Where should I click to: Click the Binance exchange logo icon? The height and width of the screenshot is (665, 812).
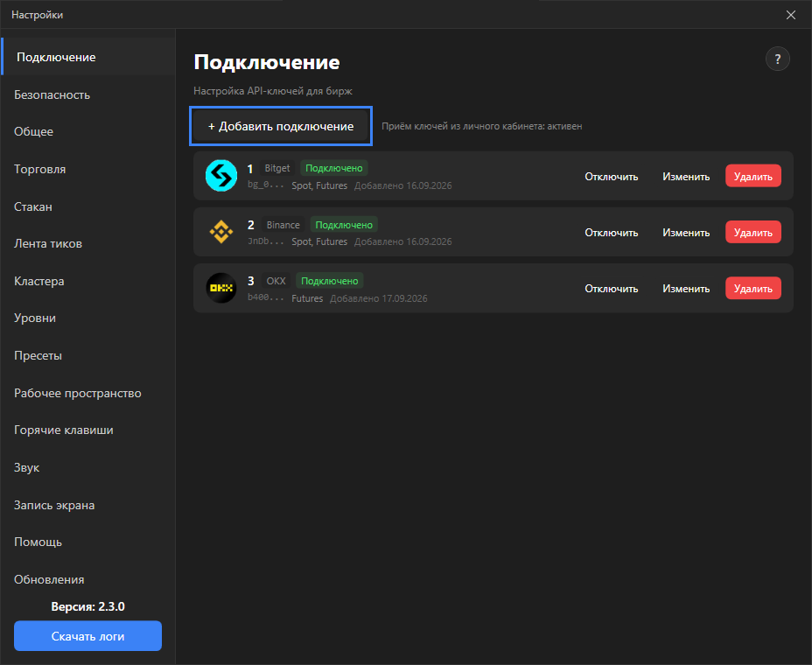221,232
